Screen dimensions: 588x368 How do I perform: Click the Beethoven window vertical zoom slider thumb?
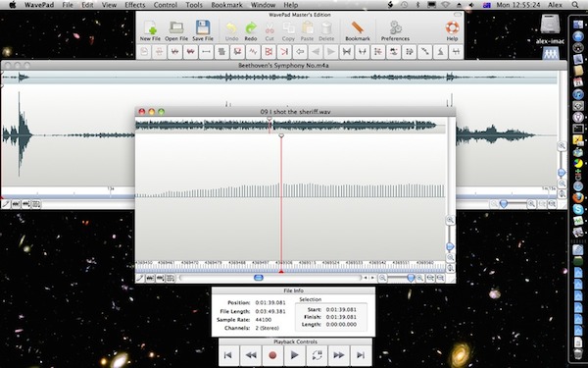pos(562,173)
